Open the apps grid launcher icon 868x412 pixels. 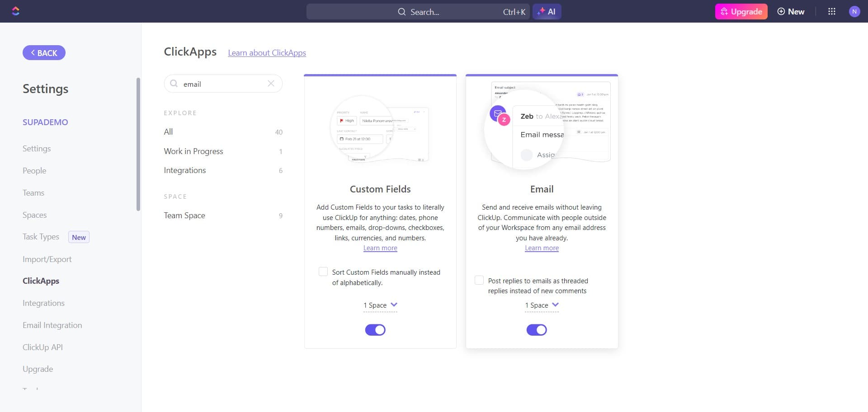832,11
